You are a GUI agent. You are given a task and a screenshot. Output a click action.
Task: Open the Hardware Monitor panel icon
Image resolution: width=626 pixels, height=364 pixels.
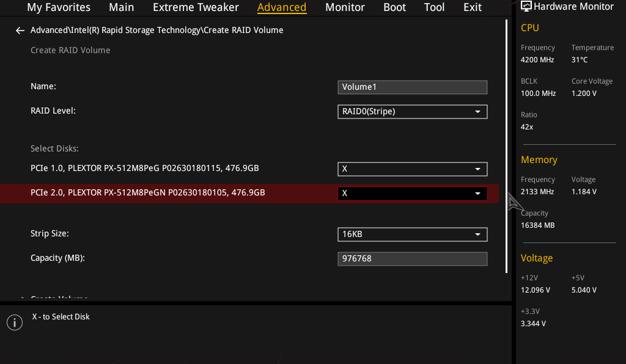coord(526,6)
